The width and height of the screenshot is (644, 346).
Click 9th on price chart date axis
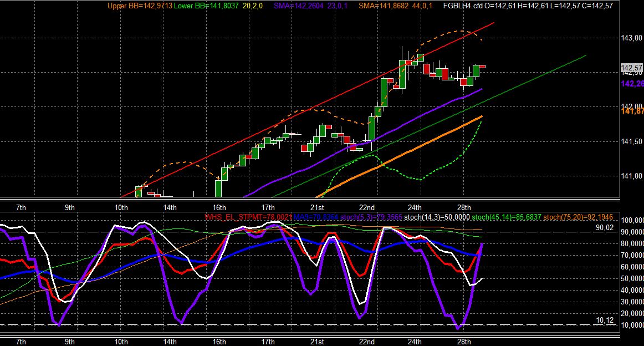coord(70,207)
